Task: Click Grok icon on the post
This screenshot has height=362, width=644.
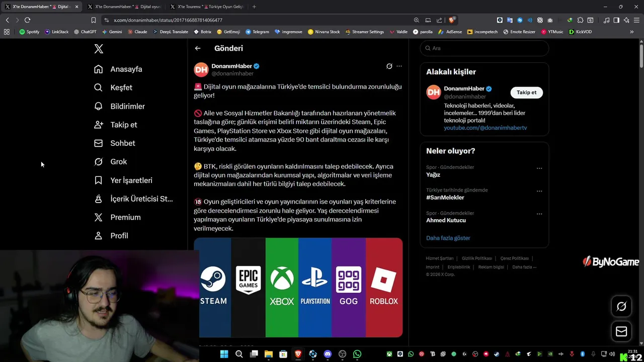Action: (389, 66)
